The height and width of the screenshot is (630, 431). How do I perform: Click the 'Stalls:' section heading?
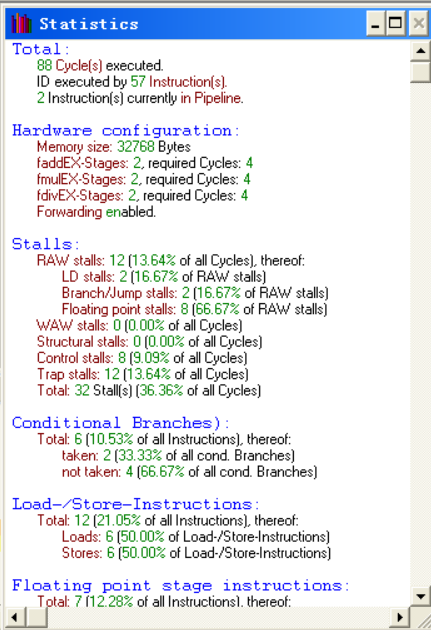tap(46, 244)
